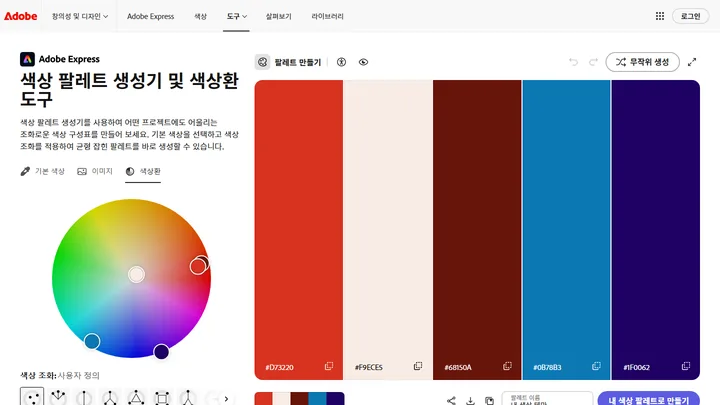Click the #D73220 hex label

click(279, 367)
